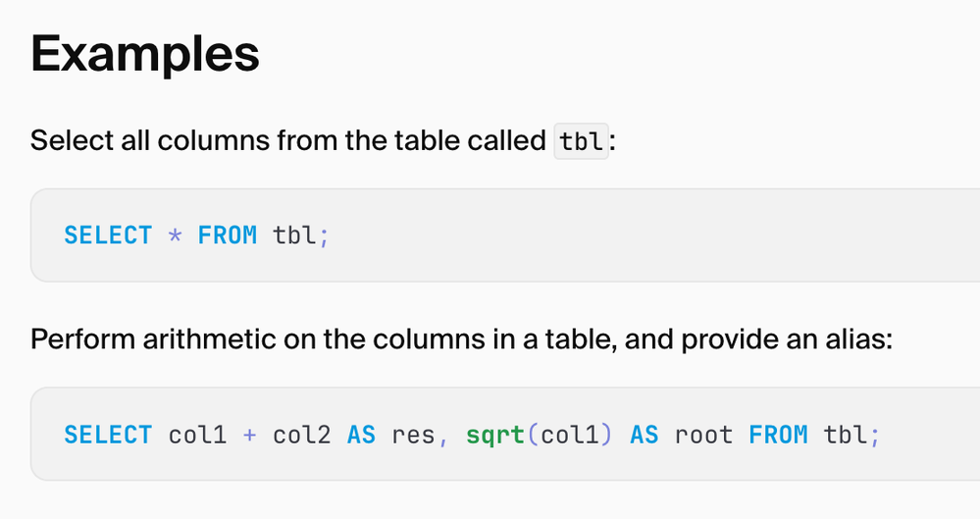
Task: Click SELECT keyword in the second code block
Action: [x=108, y=435]
